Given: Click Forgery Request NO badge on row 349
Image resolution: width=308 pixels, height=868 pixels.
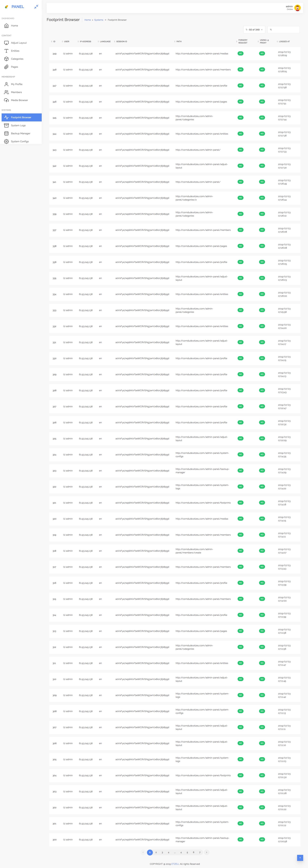Looking at the screenshot, I should pyautogui.click(x=240, y=54).
